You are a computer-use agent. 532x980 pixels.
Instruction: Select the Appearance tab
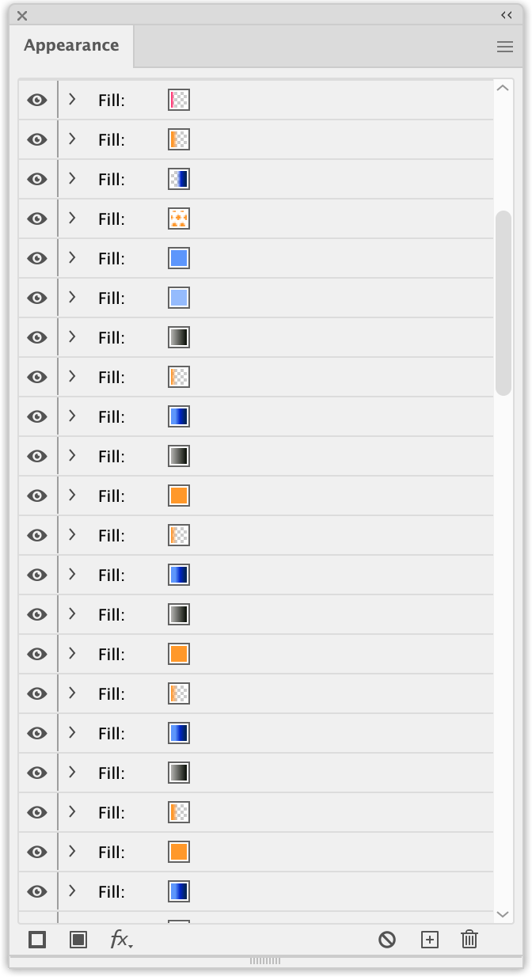pyautogui.click(x=71, y=45)
